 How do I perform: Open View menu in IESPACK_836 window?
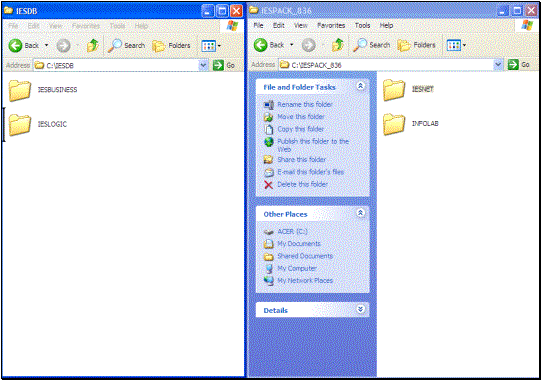click(x=301, y=25)
